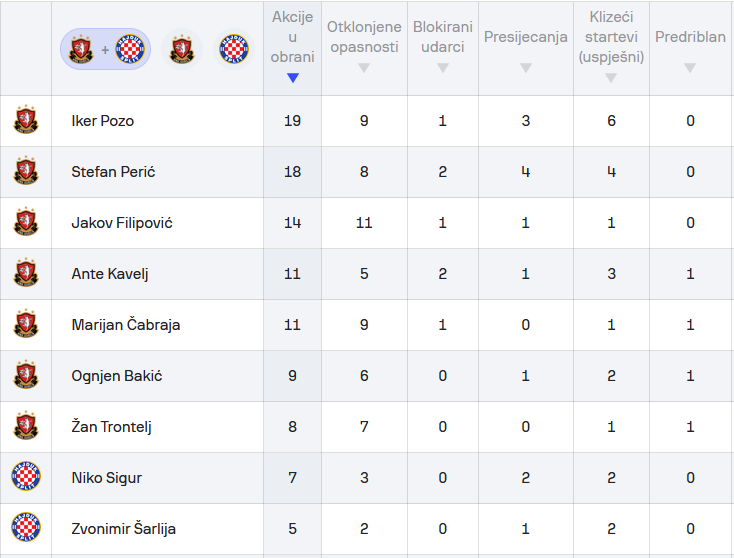Click Hajduk crest beside Zvonimir Šarlija
Viewport: 734px width, 558px height.
(x=26, y=529)
